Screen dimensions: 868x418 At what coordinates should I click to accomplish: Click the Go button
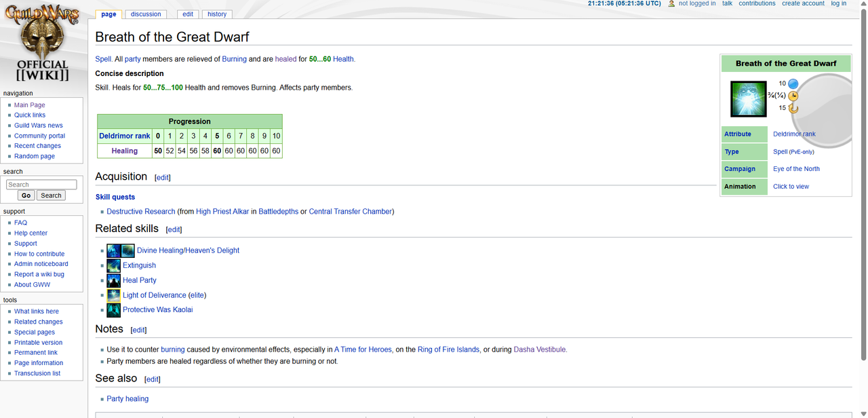tap(26, 195)
